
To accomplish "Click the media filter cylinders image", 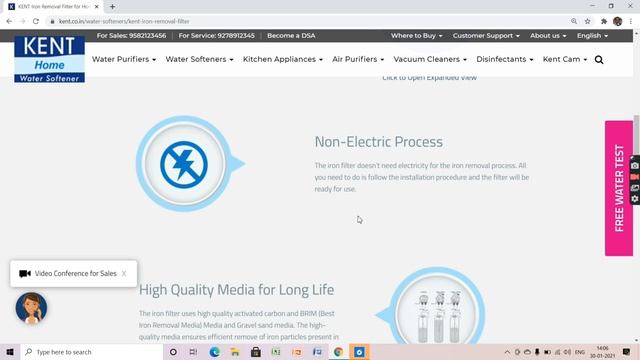I will pyautogui.click(x=438, y=318).
